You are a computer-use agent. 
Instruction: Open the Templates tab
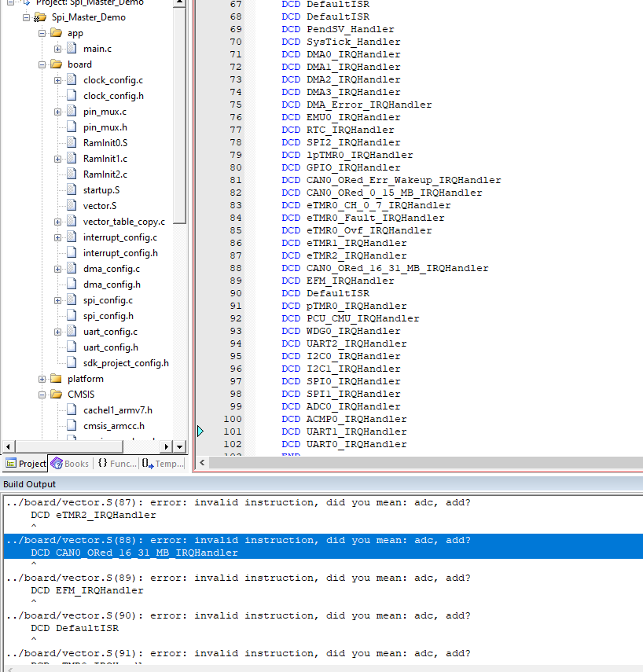point(163,464)
